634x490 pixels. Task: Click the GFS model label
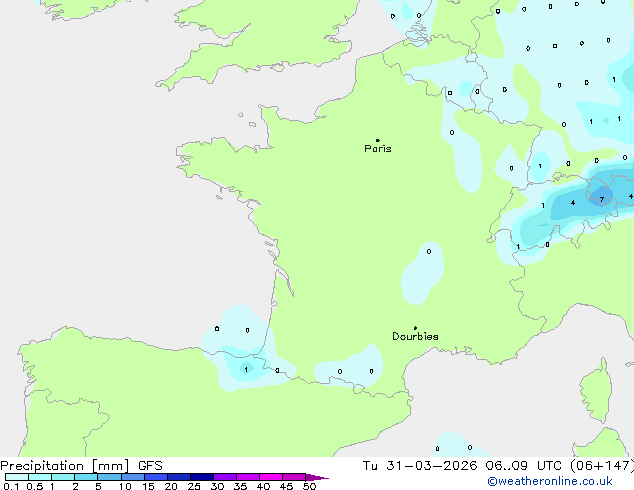(150, 466)
